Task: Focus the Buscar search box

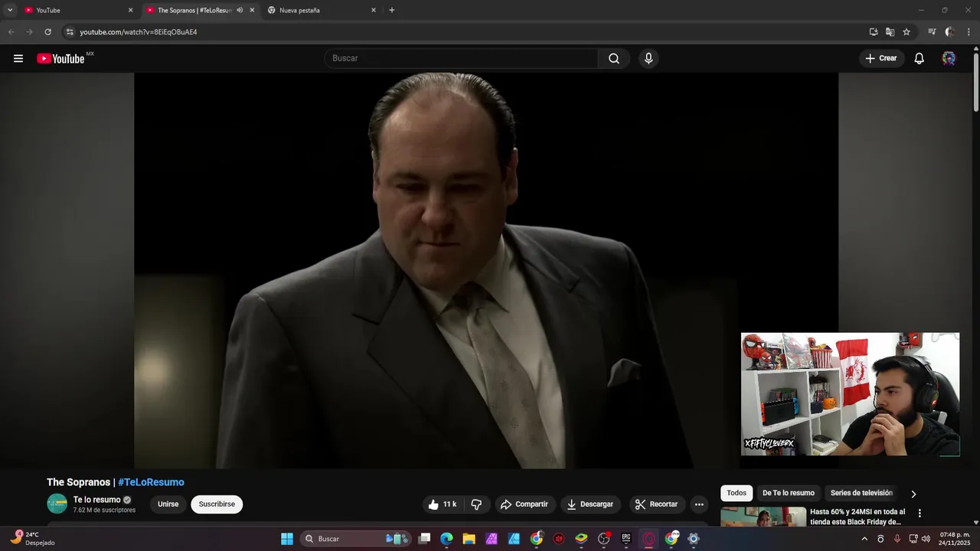Action: coord(462,58)
